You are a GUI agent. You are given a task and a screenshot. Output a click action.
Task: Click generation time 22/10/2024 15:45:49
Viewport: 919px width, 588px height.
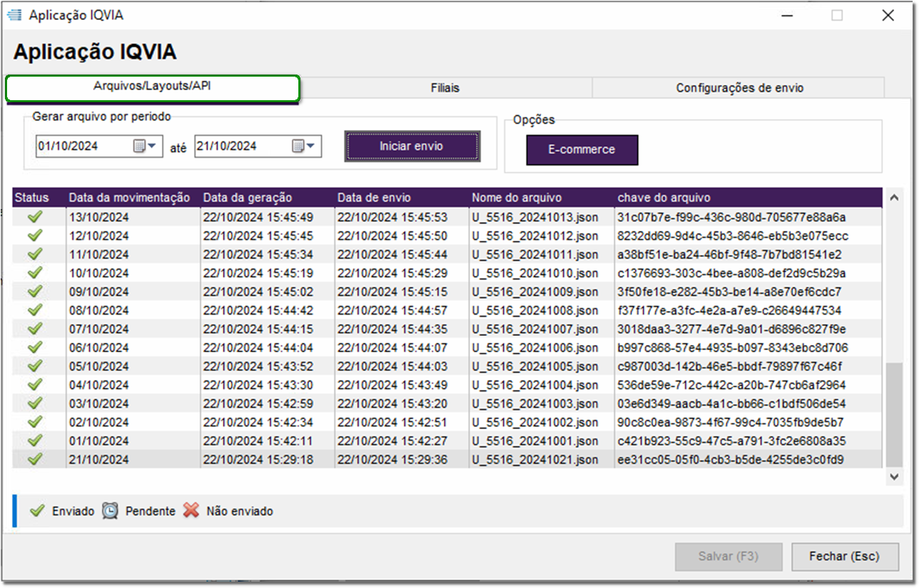[258, 217]
